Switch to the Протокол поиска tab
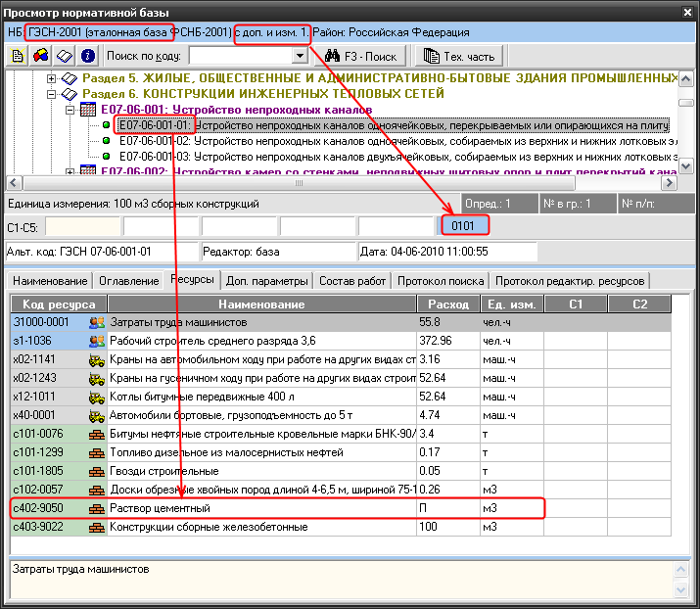700x609 pixels. click(439, 281)
